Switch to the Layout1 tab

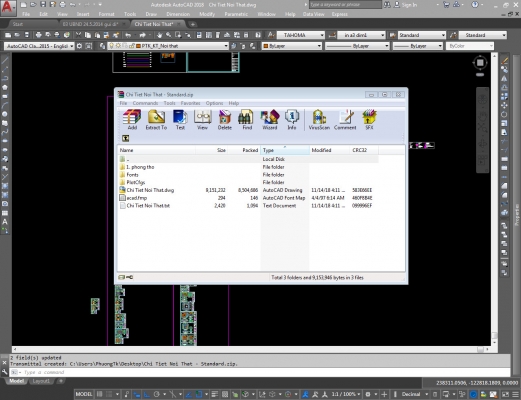pyautogui.click(x=41, y=381)
